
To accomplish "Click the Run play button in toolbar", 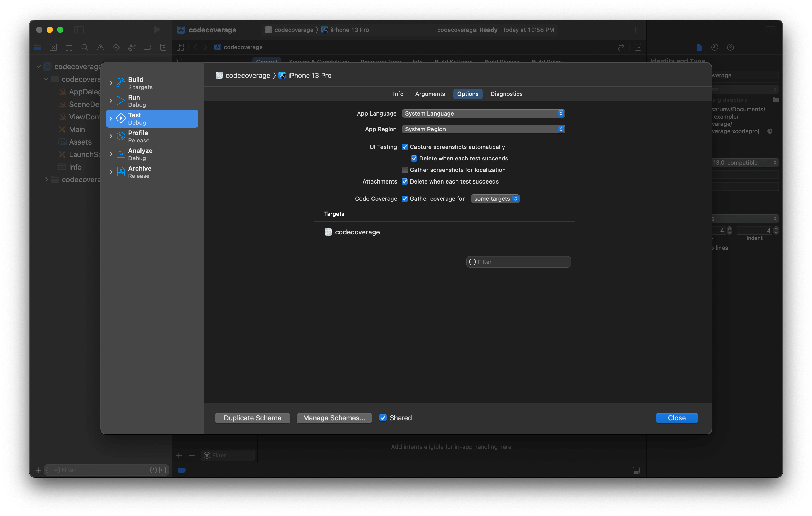I will click(157, 30).
